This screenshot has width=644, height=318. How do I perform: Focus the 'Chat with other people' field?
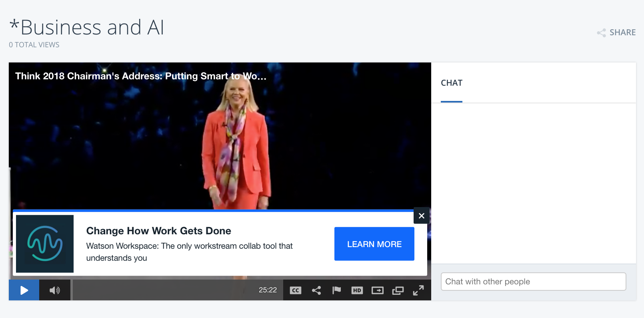534,282
